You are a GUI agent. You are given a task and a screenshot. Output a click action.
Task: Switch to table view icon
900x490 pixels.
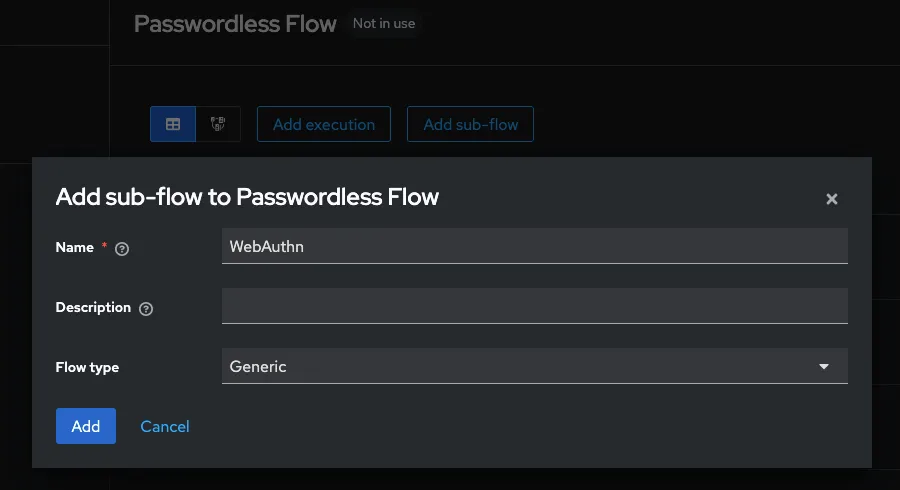click(x=173, y=124)
